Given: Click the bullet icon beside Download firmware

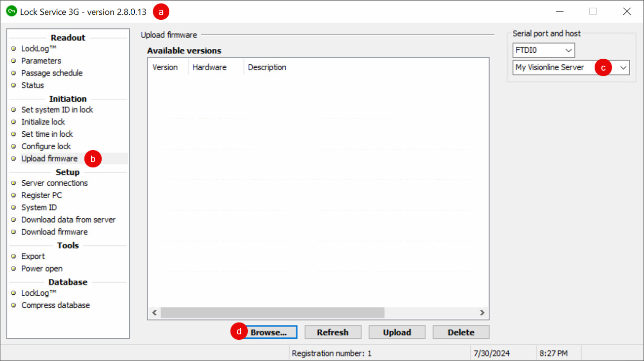Looking at the screenshot, I should (14, 232).
